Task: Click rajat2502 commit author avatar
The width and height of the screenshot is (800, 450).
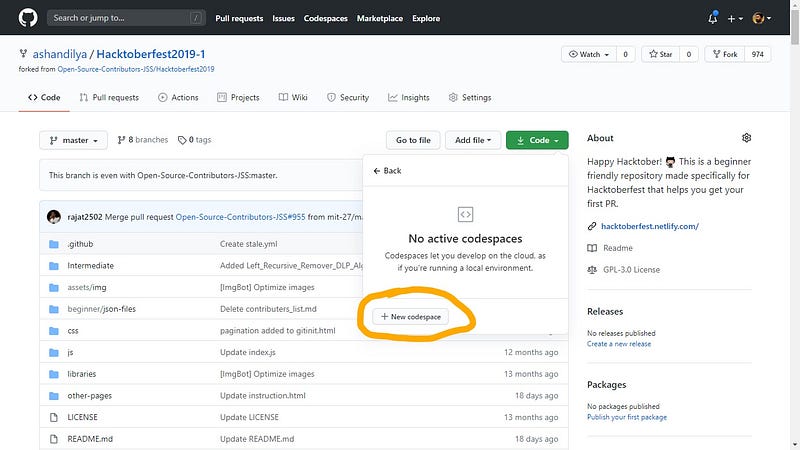Action: 54,217
